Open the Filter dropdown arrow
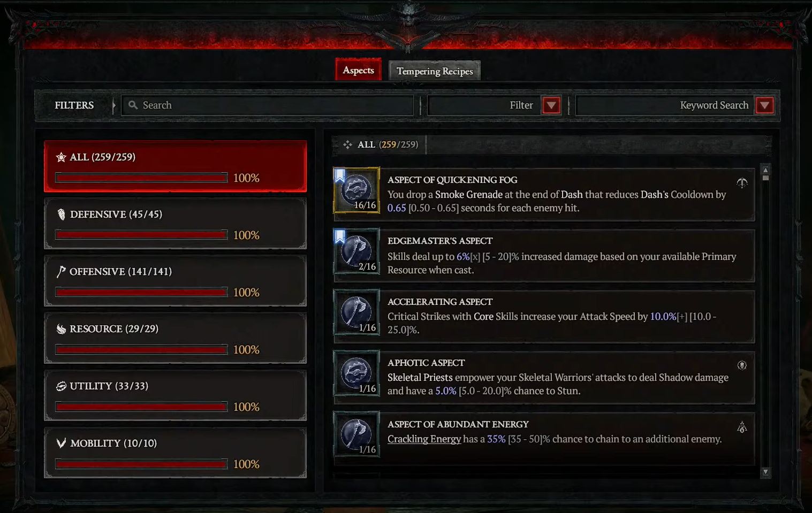Viewport: 812px width, 513px height. [x=551, y=105]
